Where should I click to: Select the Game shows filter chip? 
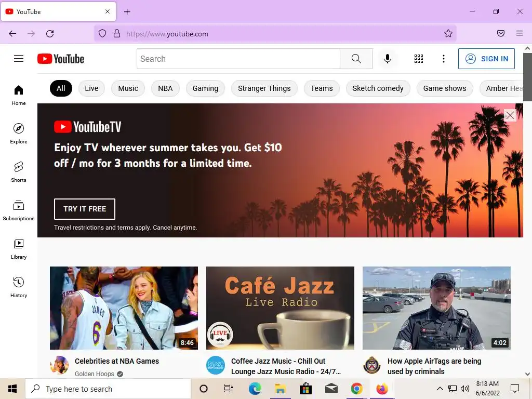pos(445,88)
